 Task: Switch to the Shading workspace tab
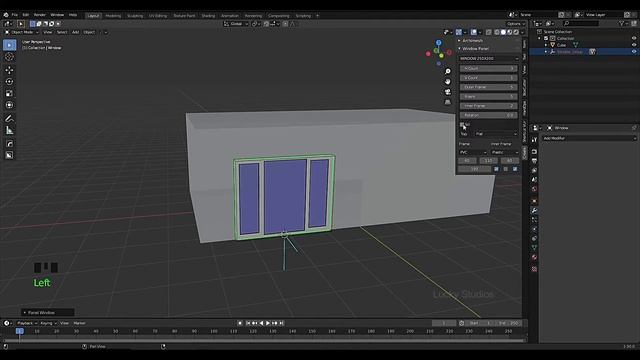(208, 16)
